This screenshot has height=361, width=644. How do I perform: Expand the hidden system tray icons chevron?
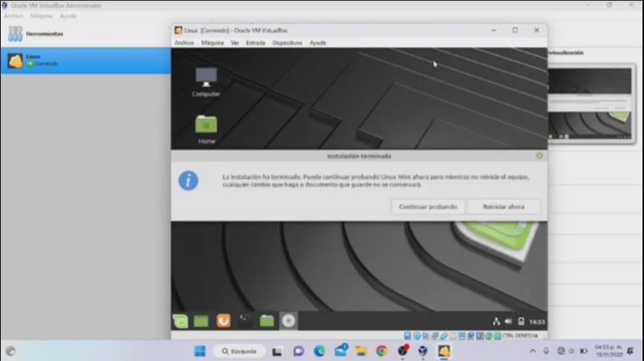click(x=532, y=351)
